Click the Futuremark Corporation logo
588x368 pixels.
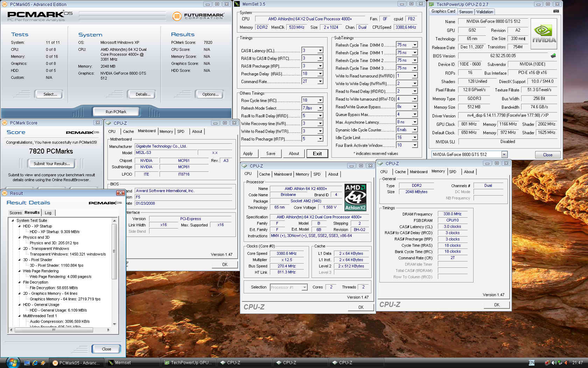tap(198, 16)
